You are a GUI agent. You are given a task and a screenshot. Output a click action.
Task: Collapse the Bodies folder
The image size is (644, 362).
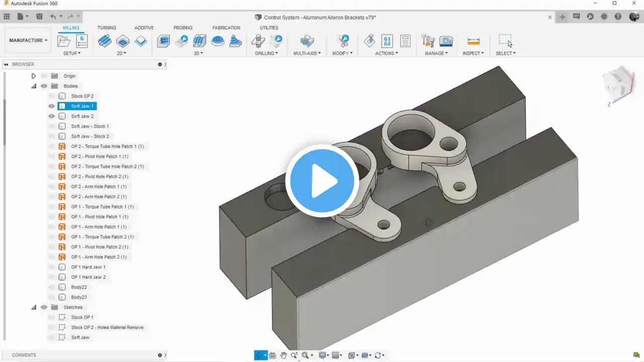click(x=34, y=86)
